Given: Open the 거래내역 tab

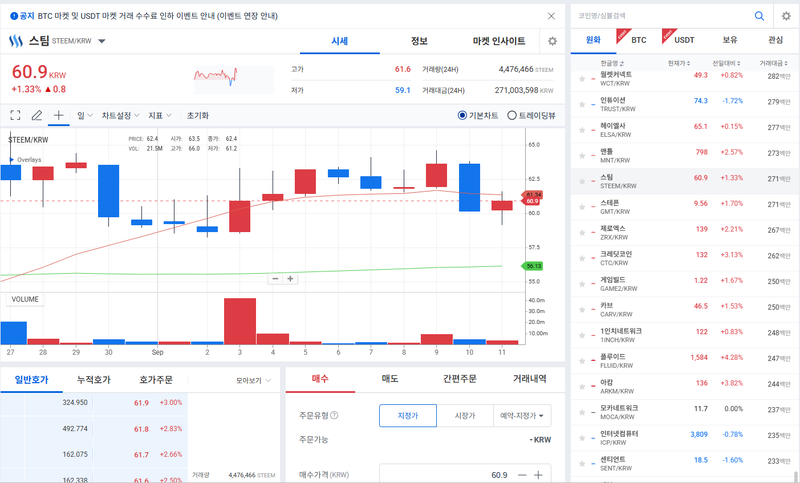Looking at the screenshot, I should point(530,379).
